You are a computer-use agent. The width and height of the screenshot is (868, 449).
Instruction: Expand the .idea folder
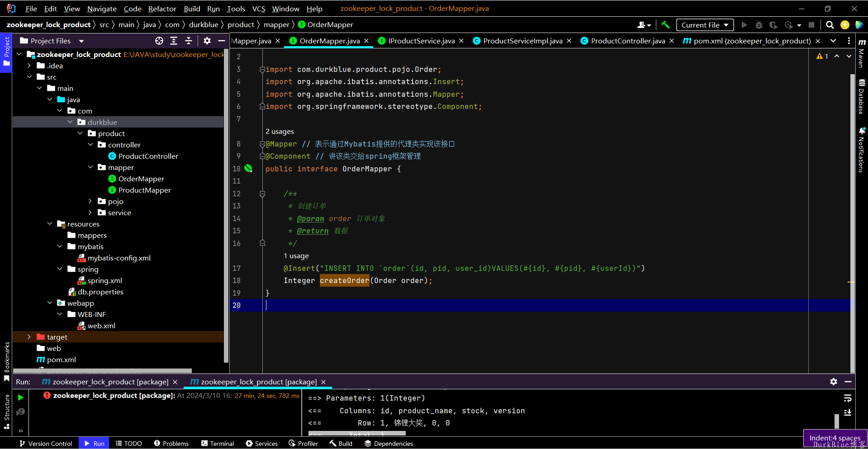pos(29,66)
